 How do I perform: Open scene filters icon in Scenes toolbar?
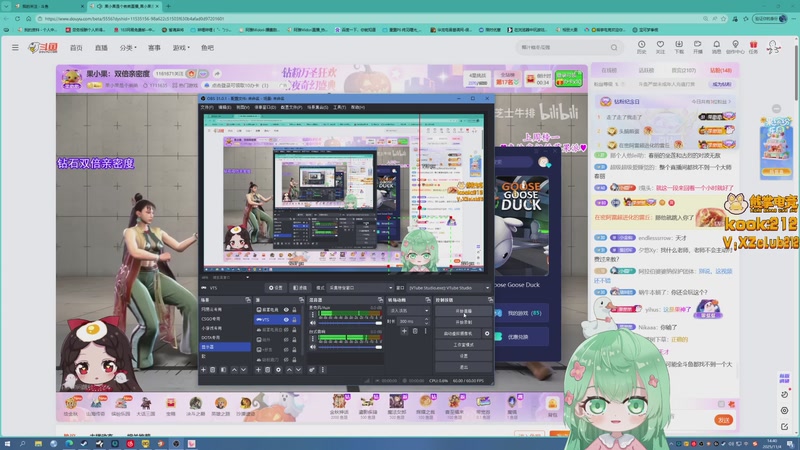pyautogui.click(x=223, y=370)
